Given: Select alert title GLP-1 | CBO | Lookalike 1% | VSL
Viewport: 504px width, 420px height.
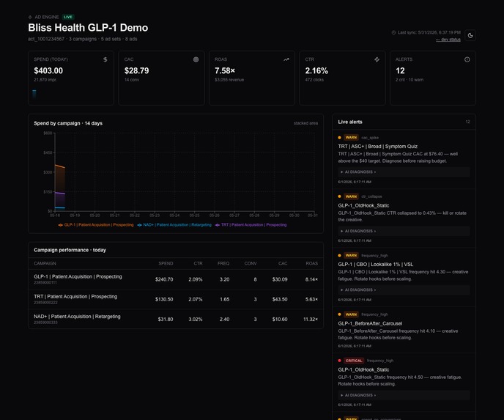Looking at the screenshot, I should (x=375, y=265).
